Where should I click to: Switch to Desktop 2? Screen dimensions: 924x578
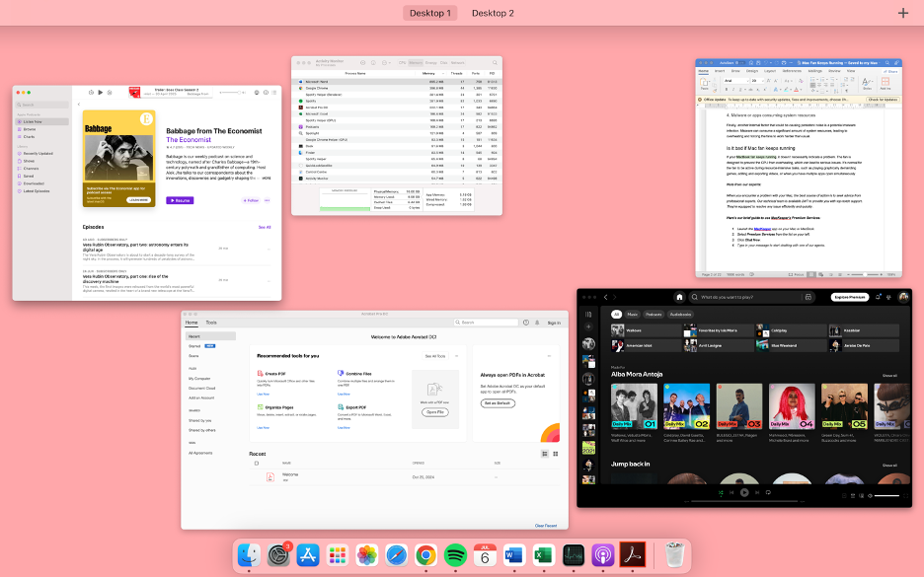(x=492, y=13)
